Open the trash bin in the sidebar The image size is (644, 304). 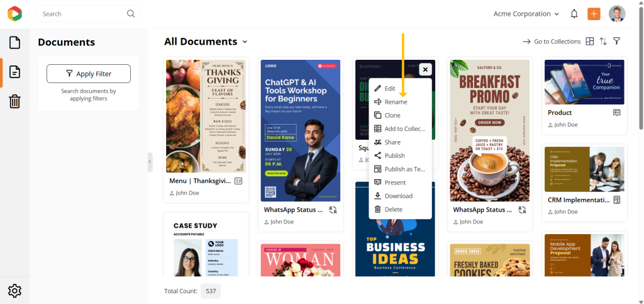pos(14,101)
